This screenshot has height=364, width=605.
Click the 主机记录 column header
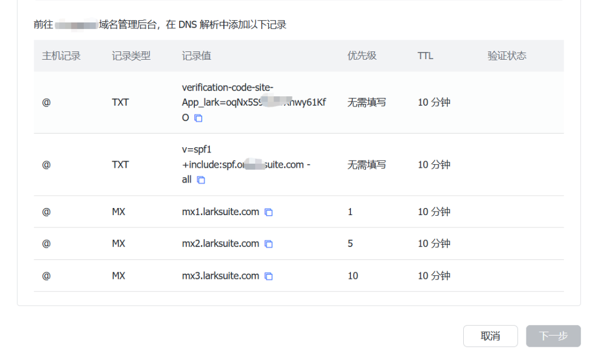[61, 56]
